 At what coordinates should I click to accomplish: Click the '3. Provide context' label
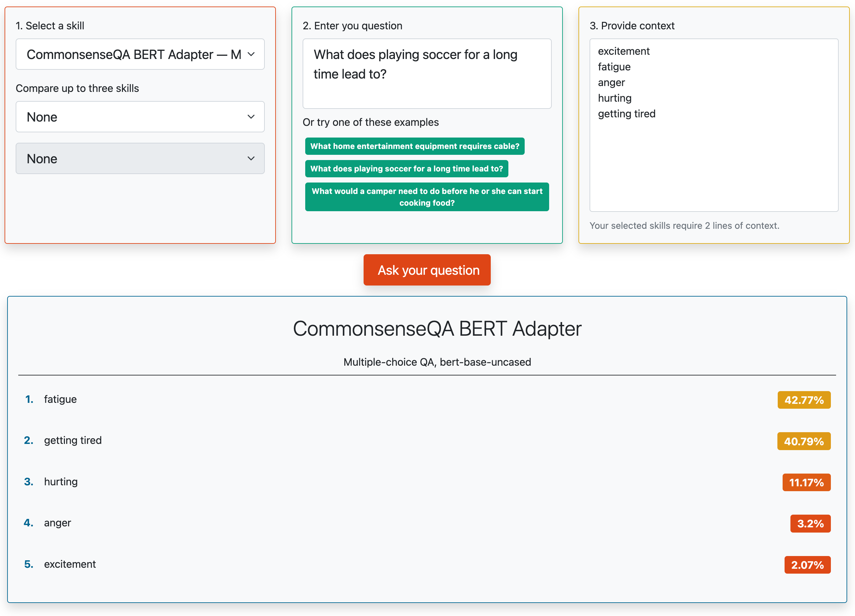632,26
